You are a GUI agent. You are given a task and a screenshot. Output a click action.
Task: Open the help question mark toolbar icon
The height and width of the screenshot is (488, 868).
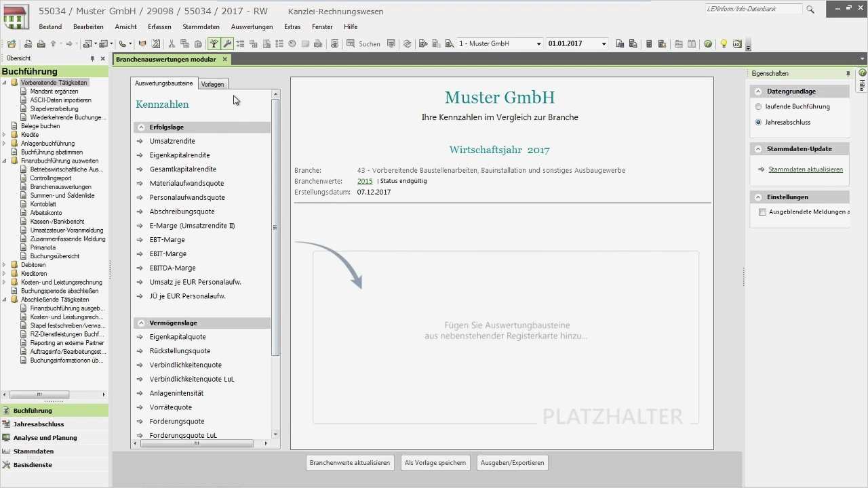[707, 44]
